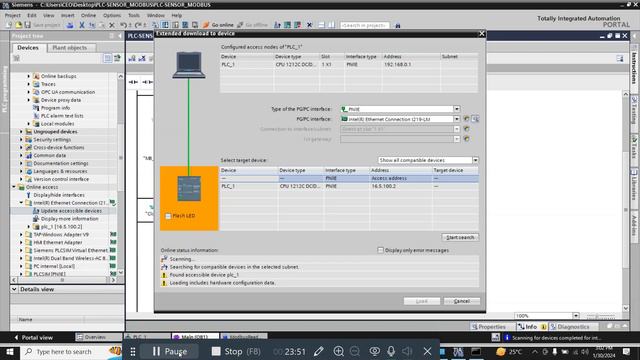Viewport: 640px width, 360px height.
Task: Click the Cancel button in download dialog
Action: 462,301
